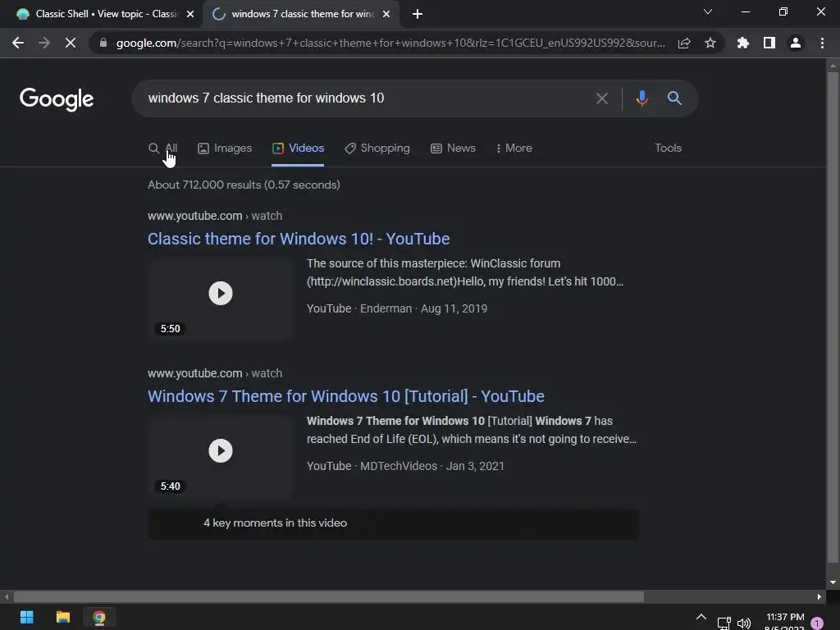Expand '4 key moments in this video'
Screen dimensions: 840x630
click(x=393, y=523)
